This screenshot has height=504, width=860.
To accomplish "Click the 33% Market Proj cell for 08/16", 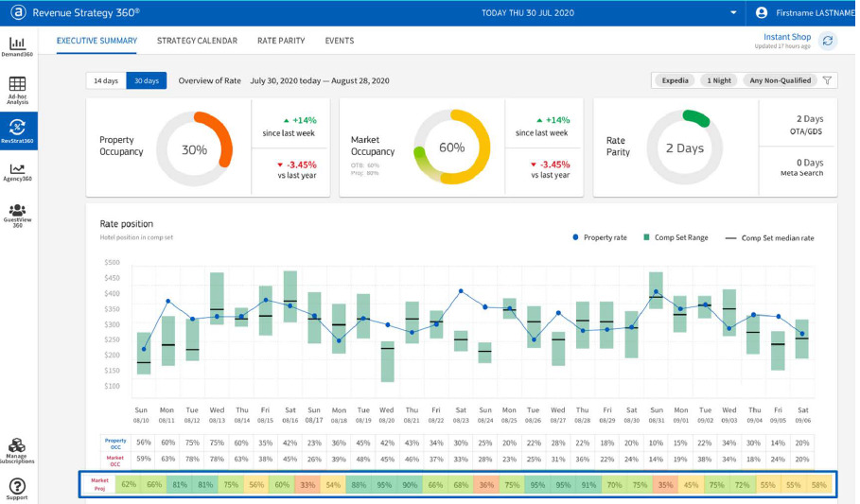I will 307,485.
